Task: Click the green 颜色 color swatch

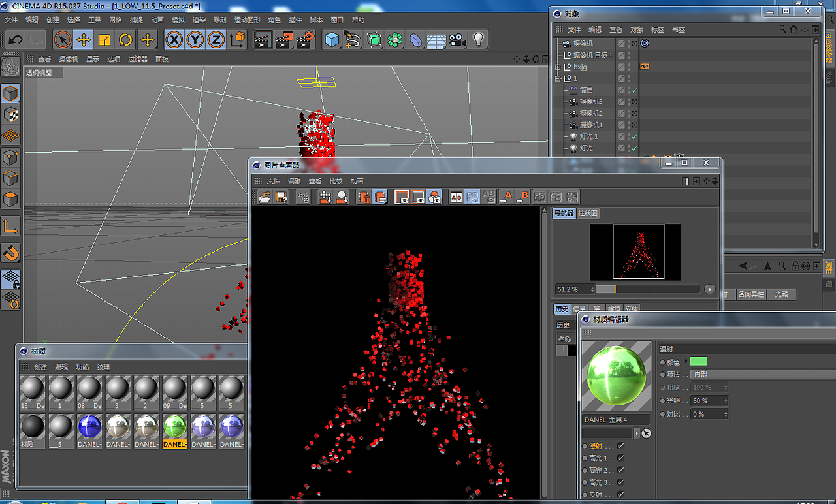Action: [x=698, y=361]
